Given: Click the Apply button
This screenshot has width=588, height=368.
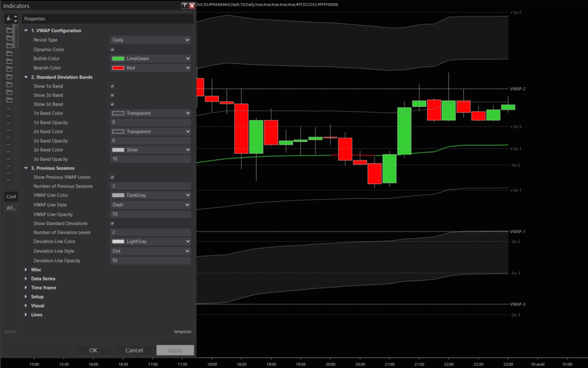Looking at the screenshot, I should click(175, 350).
